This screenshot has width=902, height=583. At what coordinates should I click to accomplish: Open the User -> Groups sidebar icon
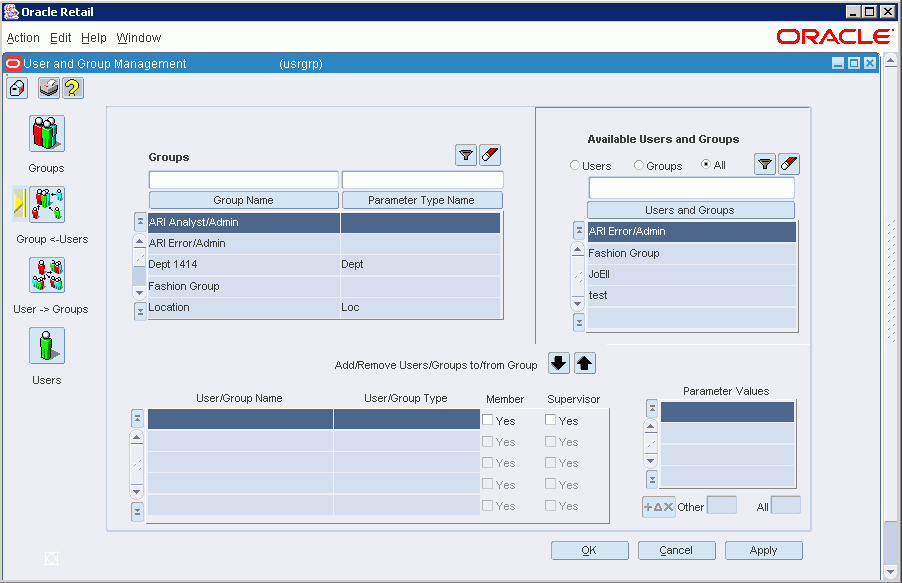point(47,275)
